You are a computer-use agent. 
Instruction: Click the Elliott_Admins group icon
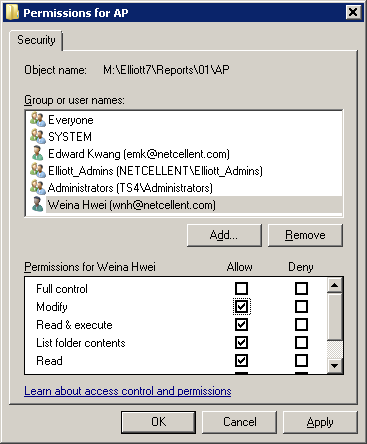point(38,170)
